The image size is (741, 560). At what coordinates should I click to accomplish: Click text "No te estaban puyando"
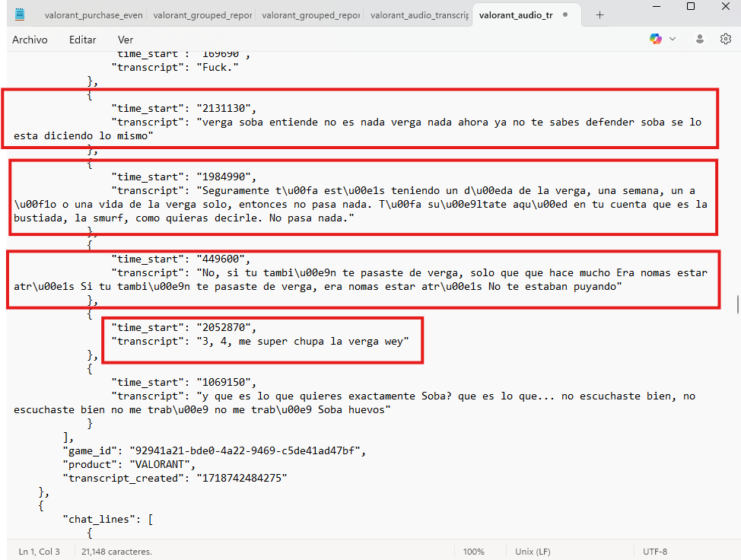coord(552,286)
